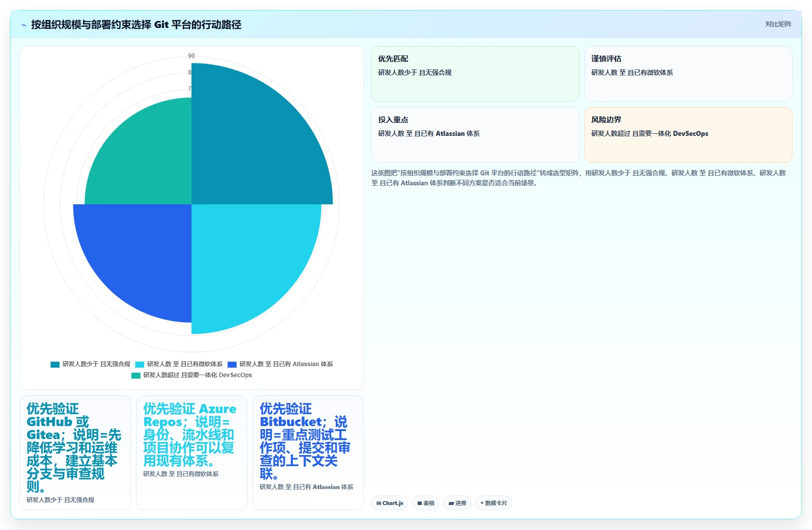This screenshot has width=812, height=530.
Task: Click the 表格 tag
Action: [x=425, y=503]
